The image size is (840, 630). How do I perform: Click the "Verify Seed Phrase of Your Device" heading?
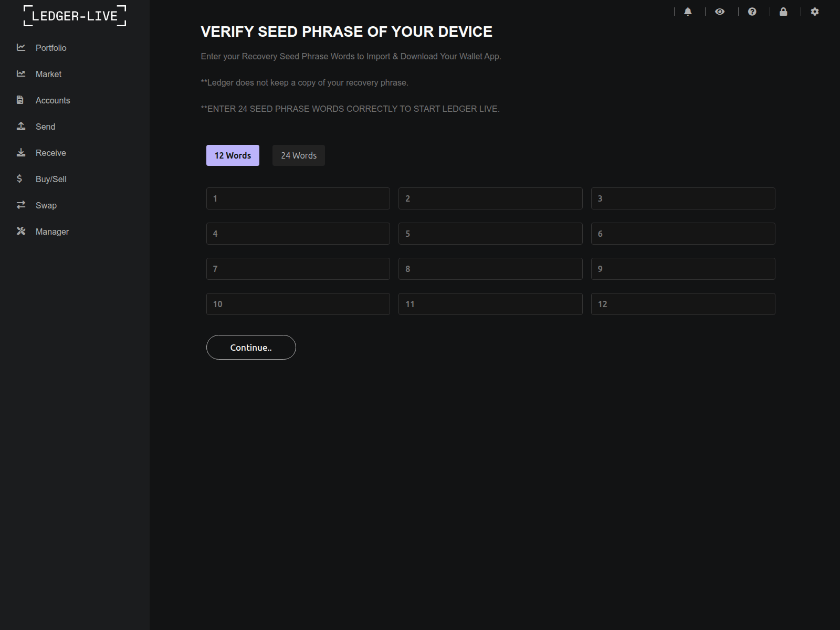(x=346, y=31)
